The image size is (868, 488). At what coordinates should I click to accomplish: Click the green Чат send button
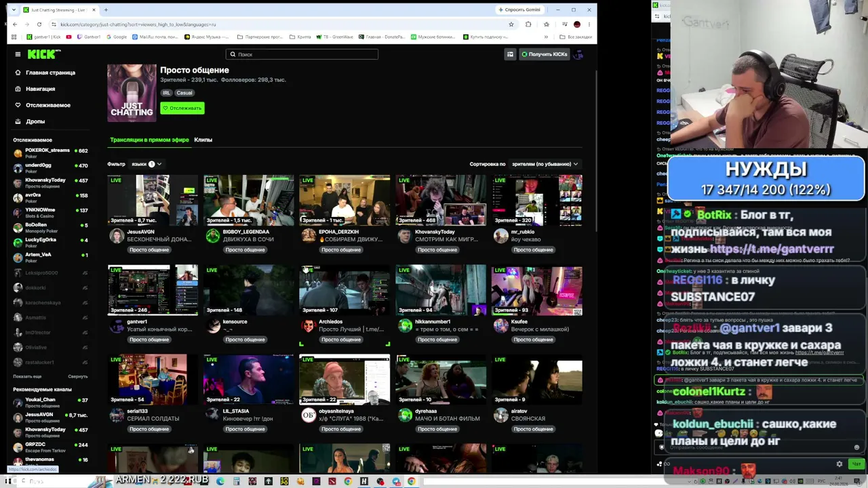[856, 464]
